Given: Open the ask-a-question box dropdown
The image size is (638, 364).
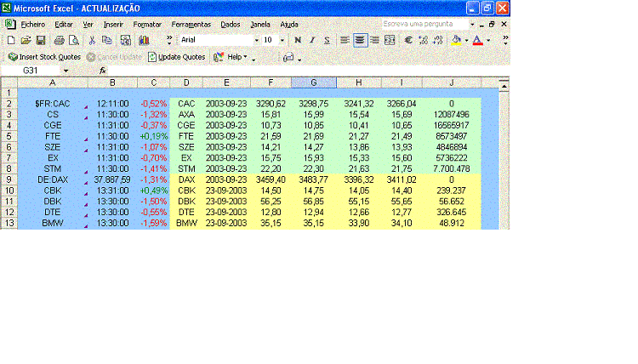Looking at the screenshot, I should pos(472,25).
